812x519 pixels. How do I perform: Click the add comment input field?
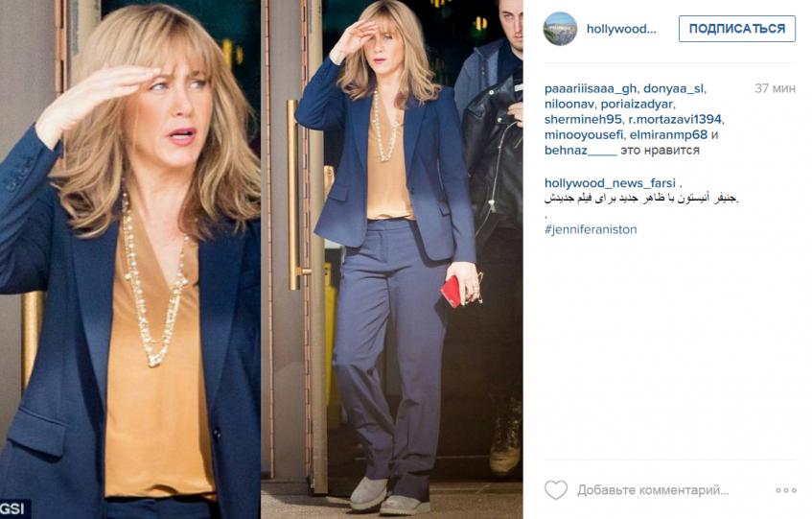pyautogui.click(x=653, y=490)
